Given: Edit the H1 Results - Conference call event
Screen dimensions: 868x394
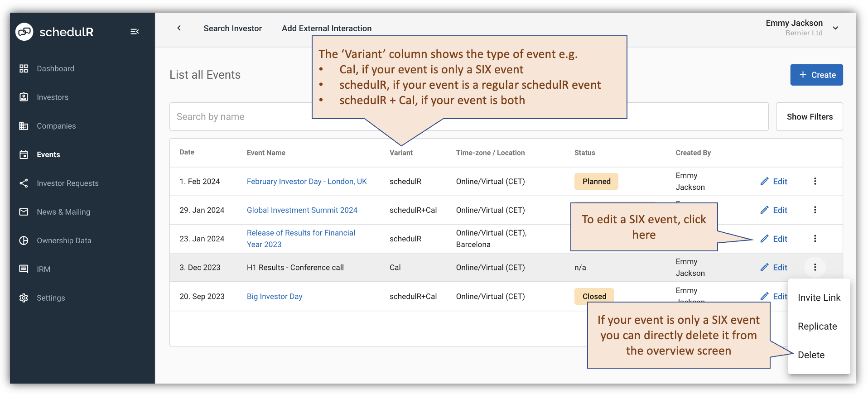Looking at the screenshot, I should [774, 268].
